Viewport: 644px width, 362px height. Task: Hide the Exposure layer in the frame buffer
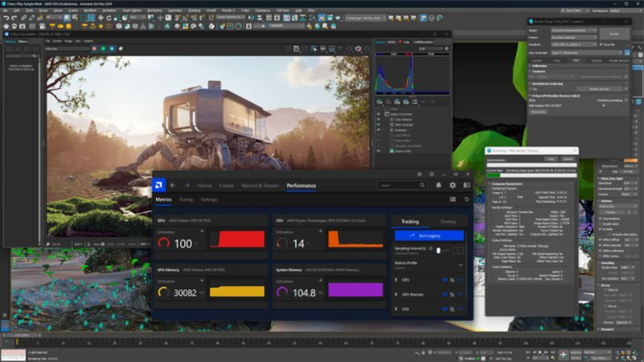(379, 130)
